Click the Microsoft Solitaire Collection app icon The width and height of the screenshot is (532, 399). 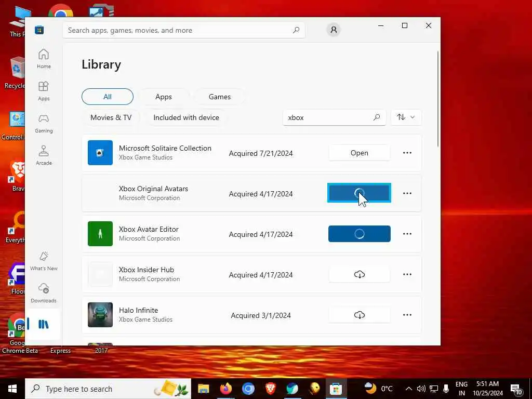(100, 153)
